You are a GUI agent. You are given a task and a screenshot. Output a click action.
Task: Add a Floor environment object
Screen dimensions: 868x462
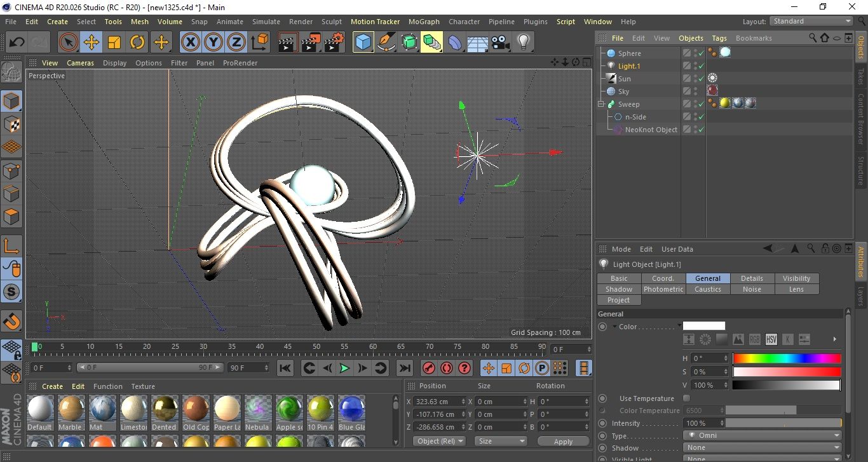tap(477, 43)
